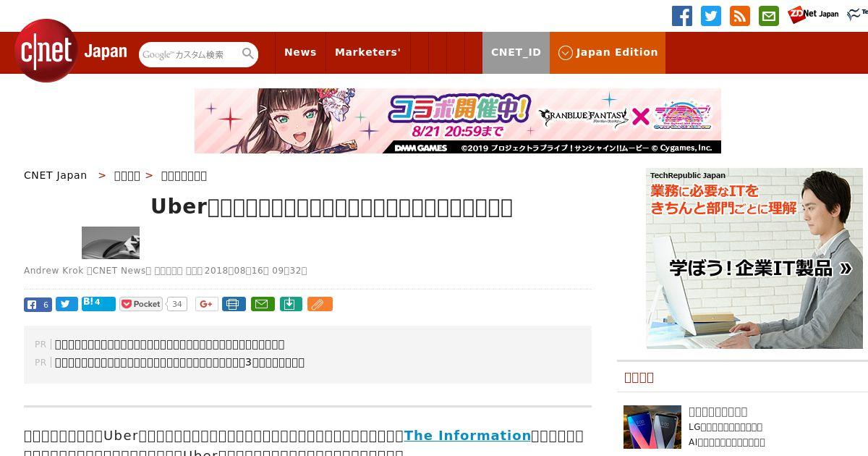The height and width of the screenshot is (456, 868).
Task: Open the article thumbnail image
Action: (x=111, y=242)
